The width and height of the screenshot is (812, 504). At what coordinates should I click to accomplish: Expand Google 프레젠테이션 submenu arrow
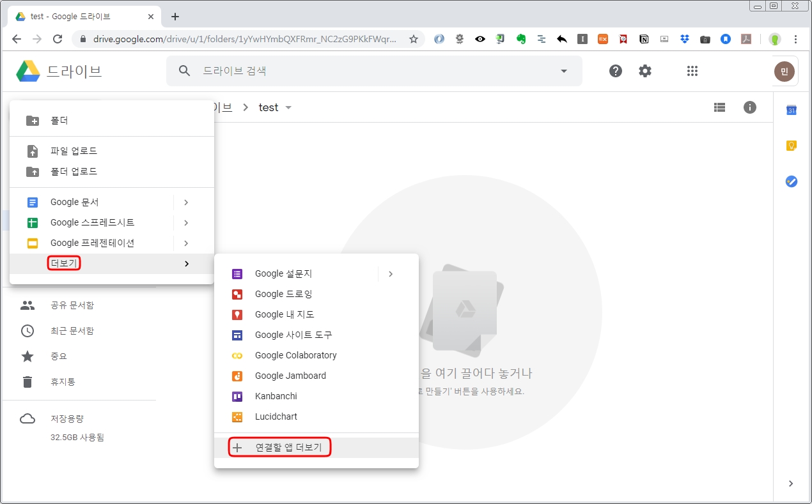click(x=186, y=243)
